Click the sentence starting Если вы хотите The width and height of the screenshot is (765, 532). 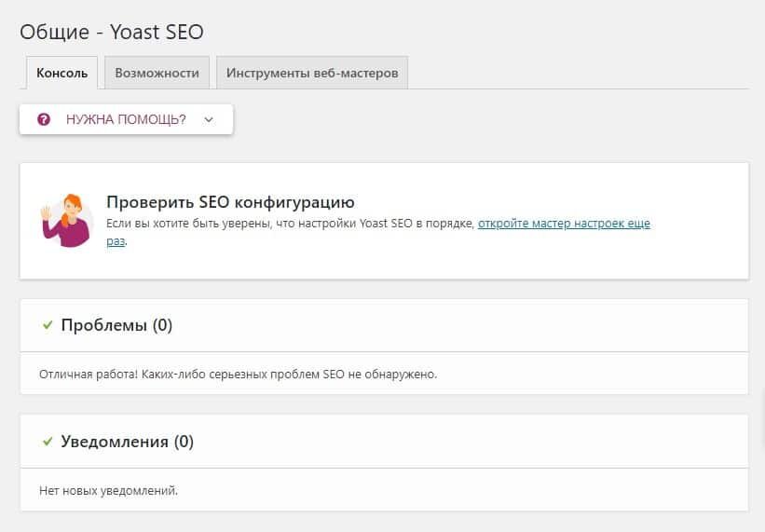pyautogui.click(x=291, y=224)
